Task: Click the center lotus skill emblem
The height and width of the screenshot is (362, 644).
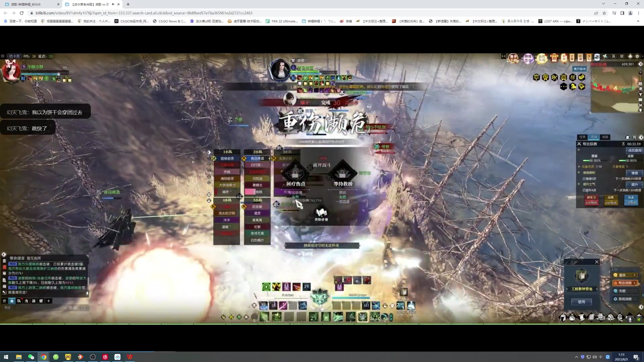Action: point(320,297)
